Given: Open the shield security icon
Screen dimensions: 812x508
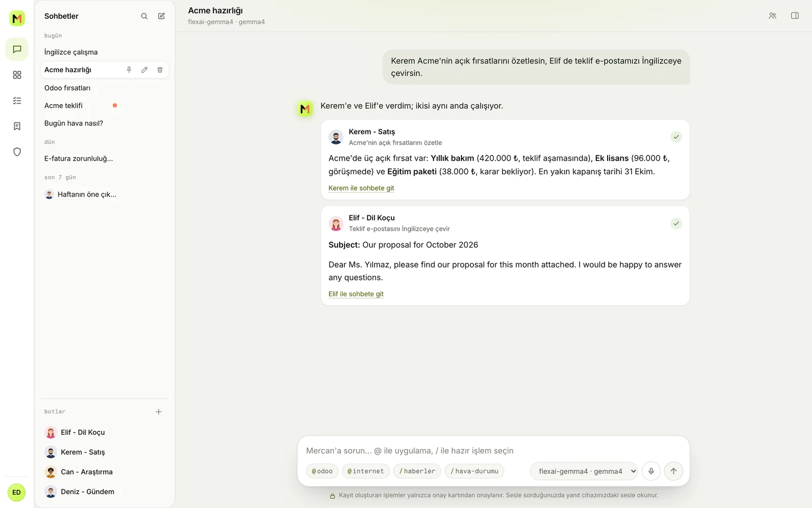Looking at the screenshot, I should tap(17, 152).
